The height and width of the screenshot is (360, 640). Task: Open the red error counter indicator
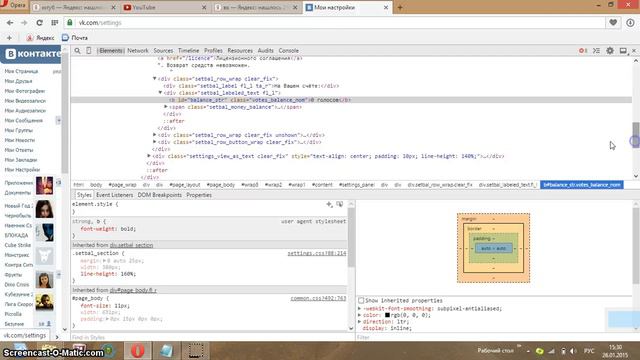[x=582, y=51]
